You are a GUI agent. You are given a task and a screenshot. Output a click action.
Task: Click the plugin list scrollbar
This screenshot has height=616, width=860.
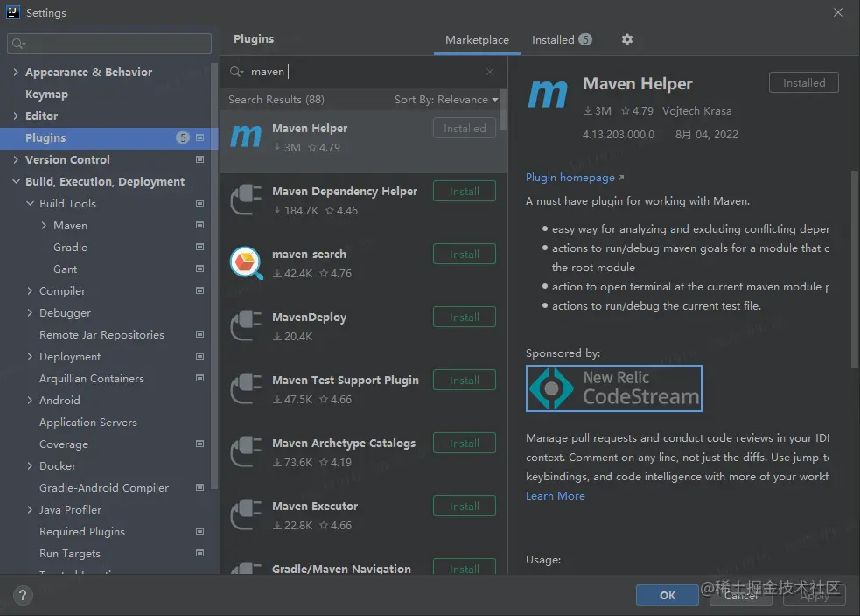pos(503,109)
